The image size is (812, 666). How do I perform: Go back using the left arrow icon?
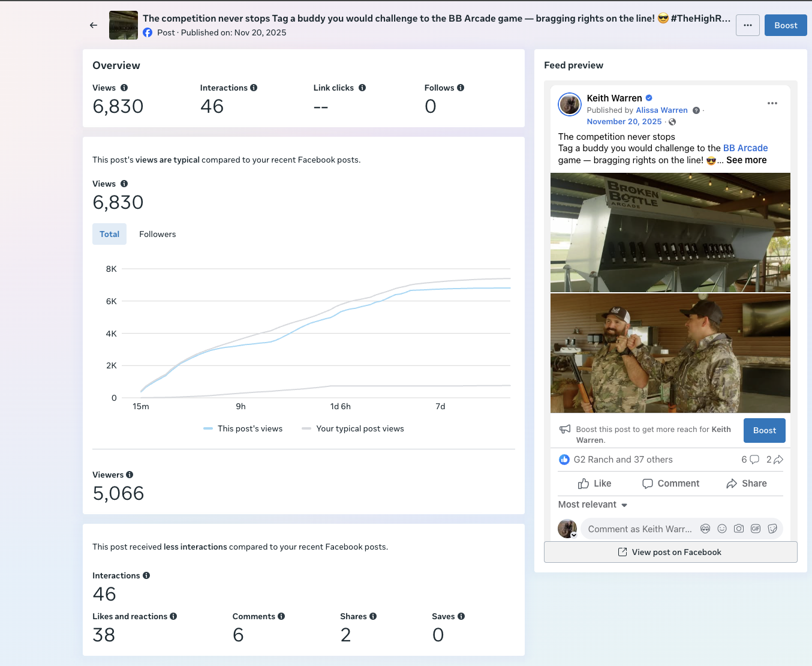pos(94,25)
